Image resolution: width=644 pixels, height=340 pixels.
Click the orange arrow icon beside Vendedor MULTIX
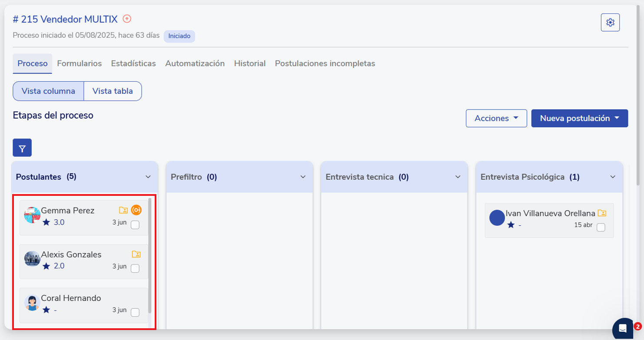click(x=127, y=19)
